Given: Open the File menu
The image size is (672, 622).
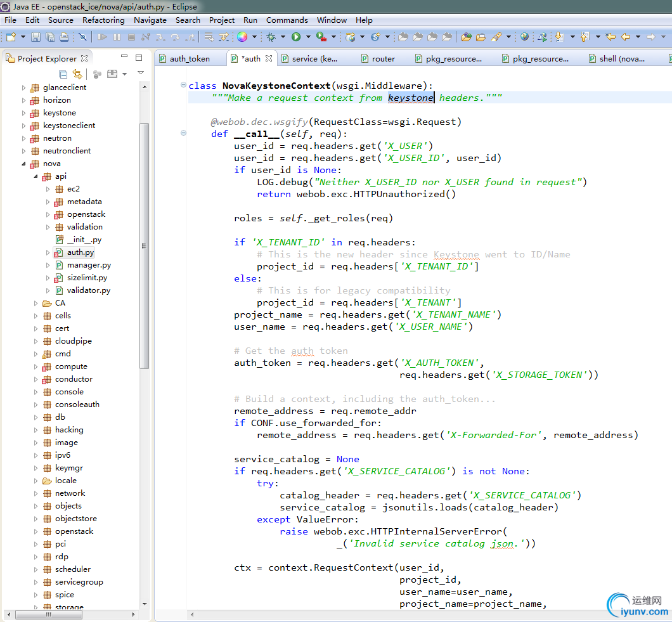Looking at the screenshot, I should click(10, 20).
